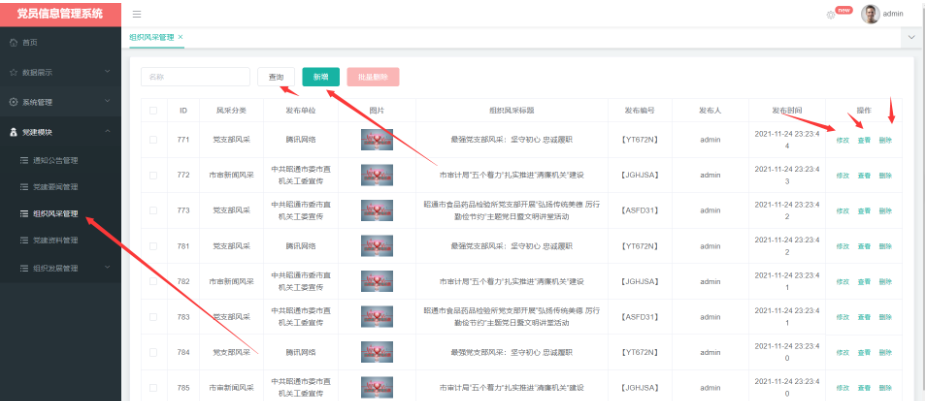Check the checkbox for row 784
Image resolution: width=925 pixels, height=401 pixels.
point(153,352)
